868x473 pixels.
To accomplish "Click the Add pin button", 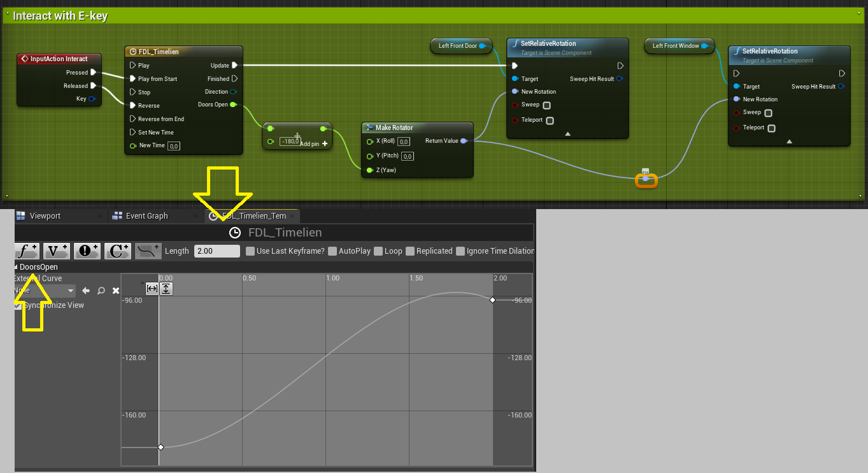I will pos(325,144).
